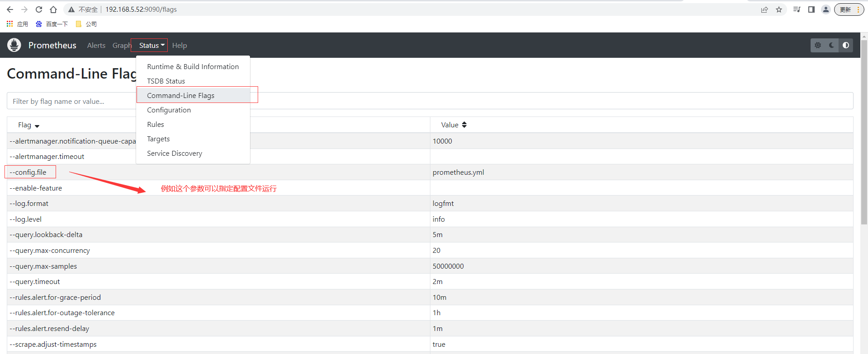
Task: Click the Prometheus flame logo icon
Action: coord(14,45)
